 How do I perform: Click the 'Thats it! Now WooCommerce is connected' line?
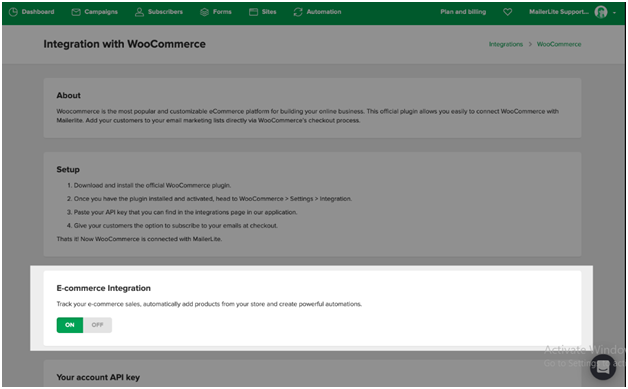click(139, 239)
